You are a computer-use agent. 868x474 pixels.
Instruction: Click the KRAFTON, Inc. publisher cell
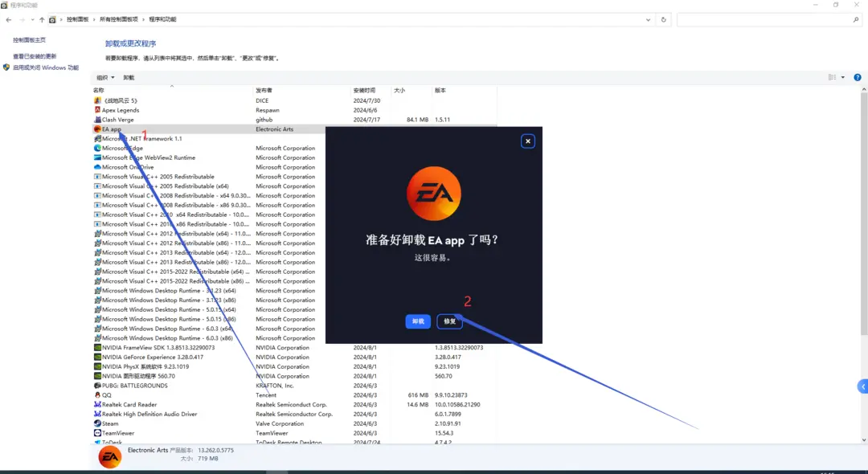pos(274,386)
